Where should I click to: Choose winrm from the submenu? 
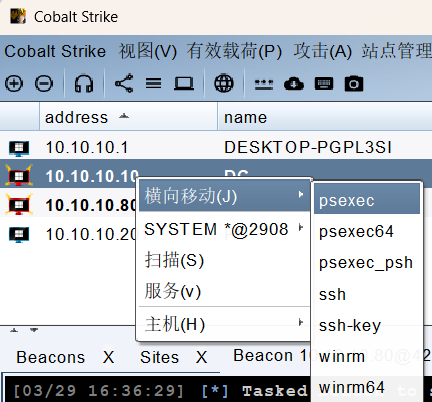pyautogui.click(x=367, y=356)
